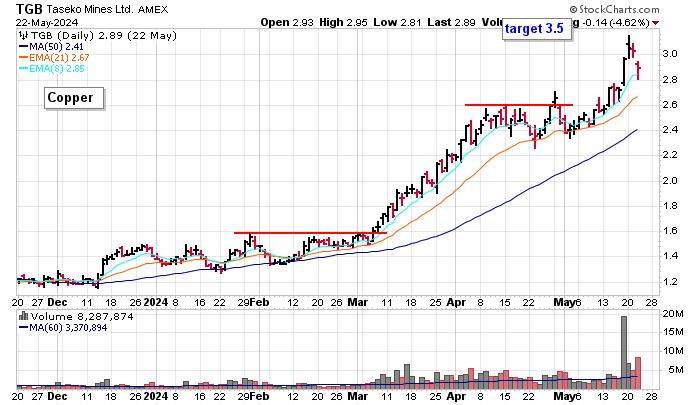This screenshot has width=700, height=405.
Task: Click Dec on the price chart date axis
Action: click(57, 302)
